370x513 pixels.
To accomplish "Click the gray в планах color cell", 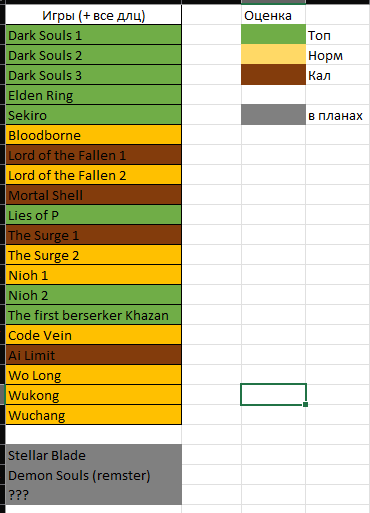I will coord(273,115).
